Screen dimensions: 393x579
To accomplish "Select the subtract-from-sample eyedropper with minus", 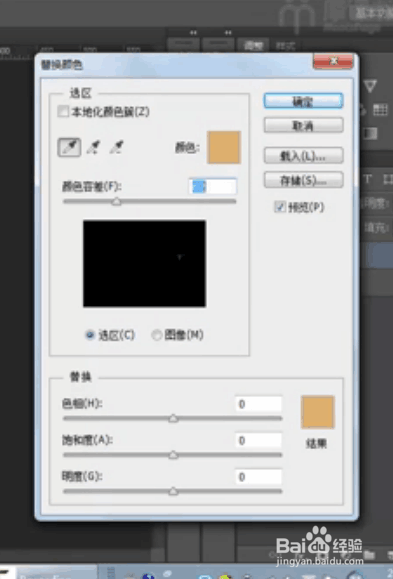I will click(x=116, y=147).
